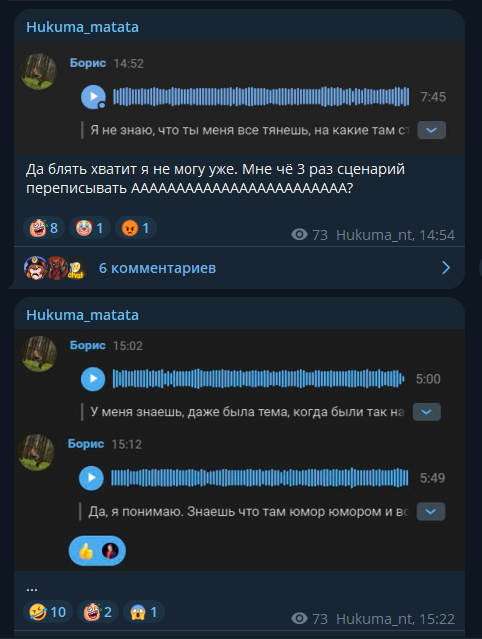Seek within the 7:45 voice waveform
Image resolution: width=482 pixels, height=639 pixels.
[x=261, y=97]
